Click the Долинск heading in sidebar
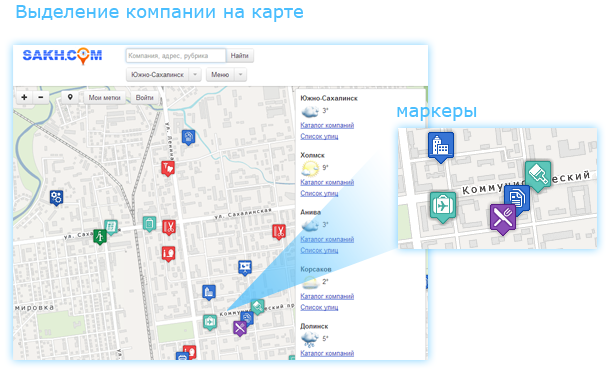 click(314, 326)
